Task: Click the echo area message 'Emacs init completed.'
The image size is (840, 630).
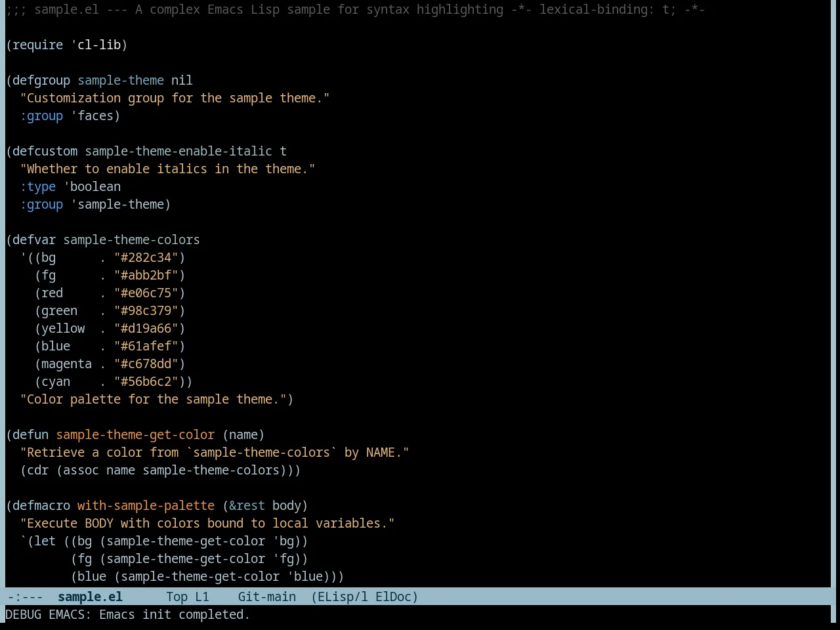Action: [175, 614]
